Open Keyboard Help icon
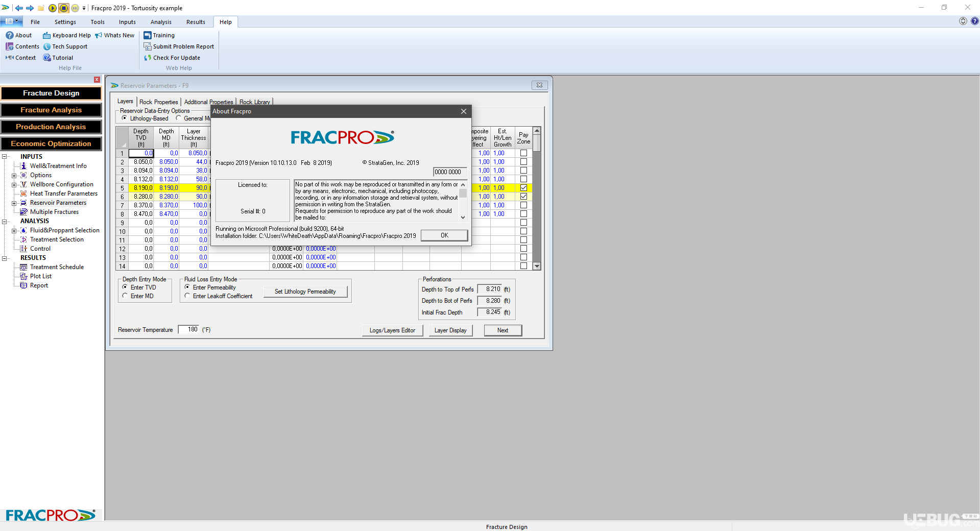The height and width of the screenshot is (531, 980). pyautogui.click(x=46, y=35)
